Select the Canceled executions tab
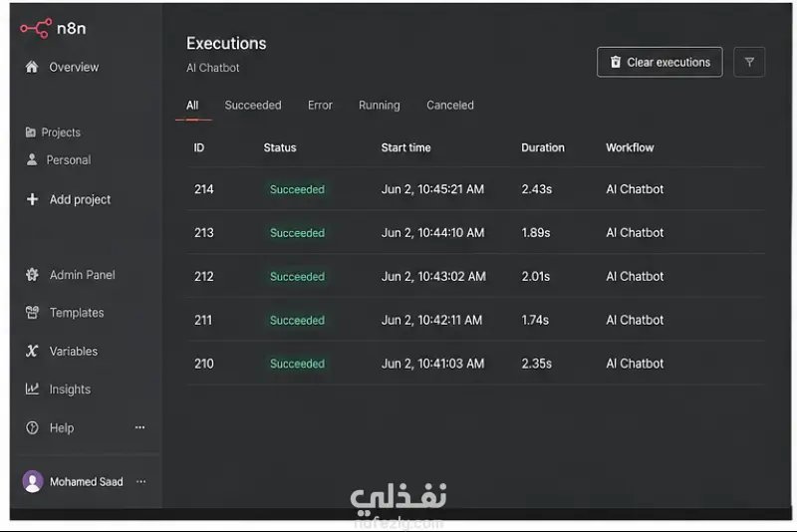 [x=450, y=106]
